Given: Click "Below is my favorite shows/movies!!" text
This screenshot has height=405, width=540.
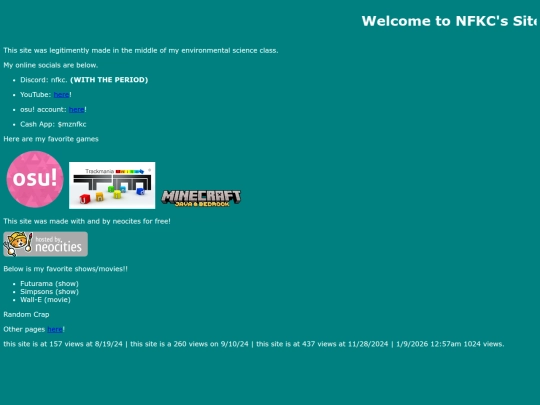Looking at the screenshot, I should pyautogui.click(x=65, y=269).
